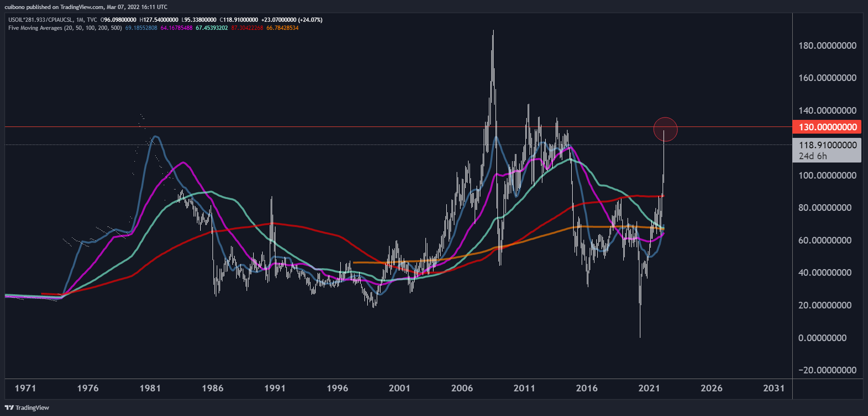Click the 140.00000000 price axis label

827,110
